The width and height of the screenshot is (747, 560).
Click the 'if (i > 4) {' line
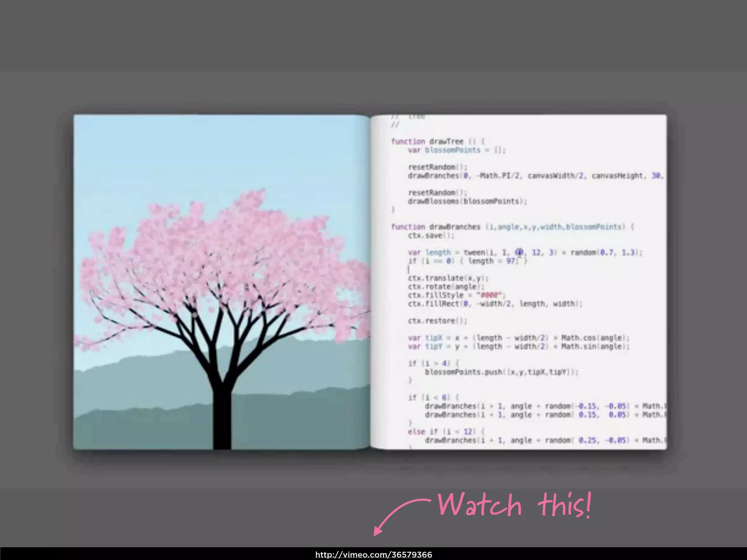434,363
